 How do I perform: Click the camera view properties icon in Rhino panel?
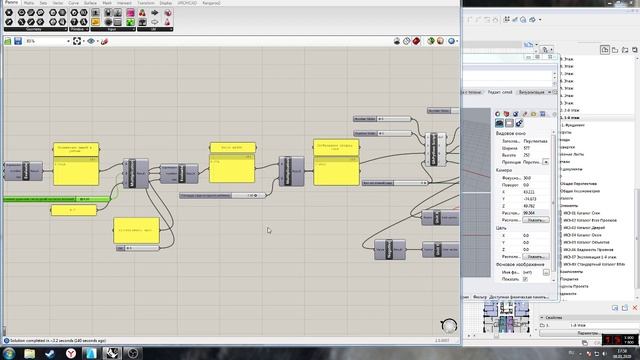[x=499, y=123]
